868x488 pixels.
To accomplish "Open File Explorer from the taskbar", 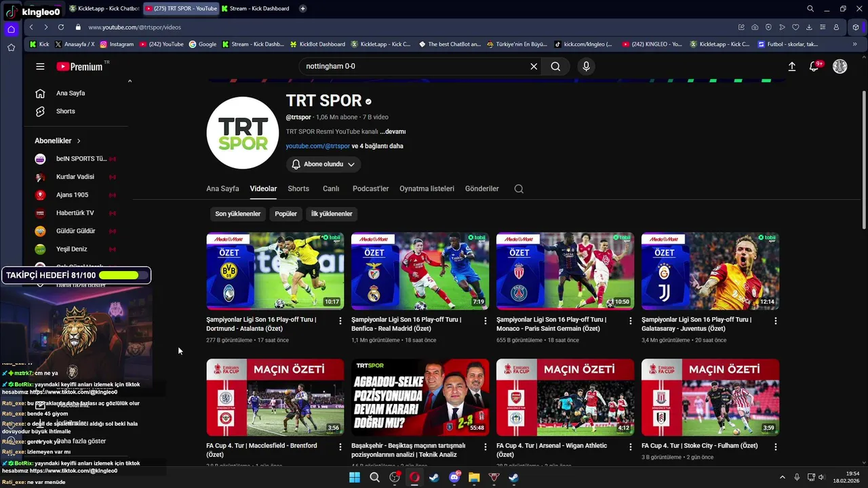I will 474,477.
